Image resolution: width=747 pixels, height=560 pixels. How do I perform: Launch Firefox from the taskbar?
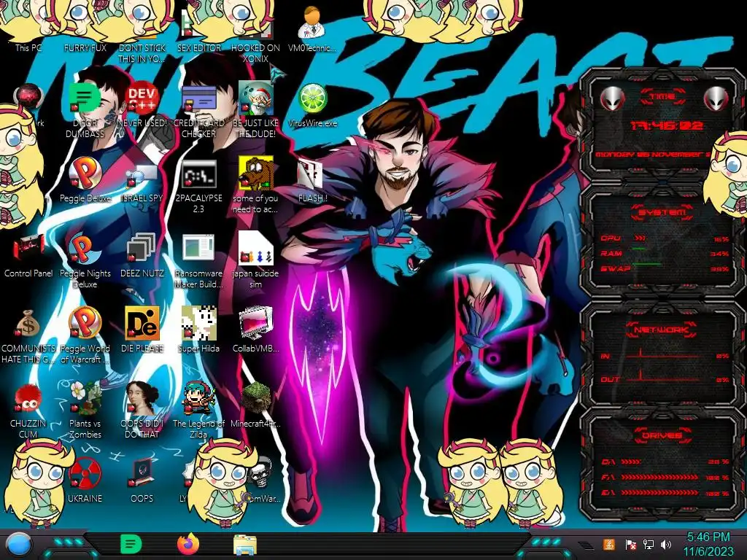[x=188, y=544]
